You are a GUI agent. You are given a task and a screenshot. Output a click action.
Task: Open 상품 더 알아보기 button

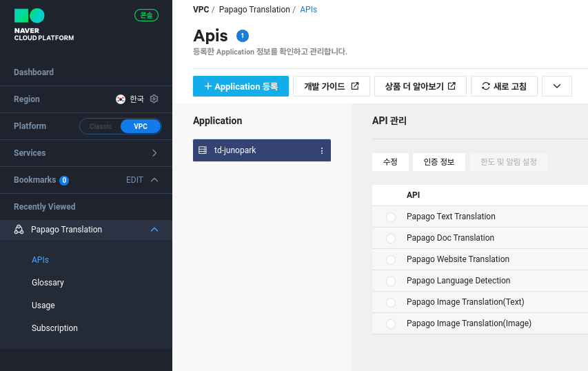point(420,86)
